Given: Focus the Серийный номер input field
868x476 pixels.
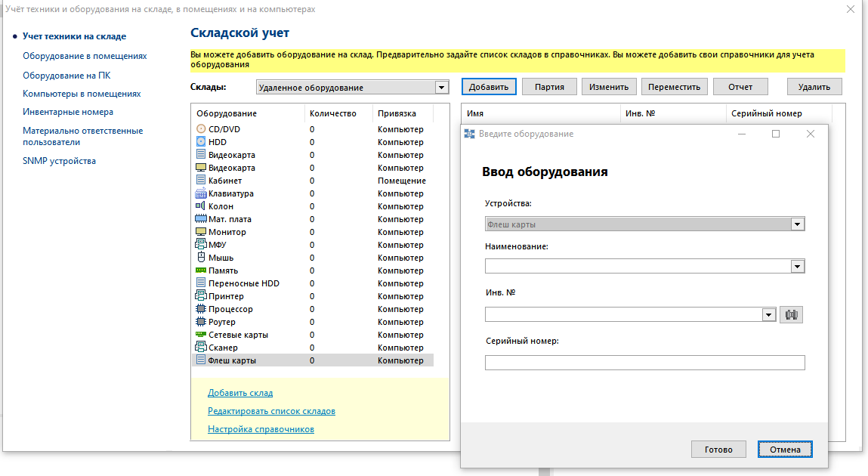Looking at the screenshot, I should (645, 363).
